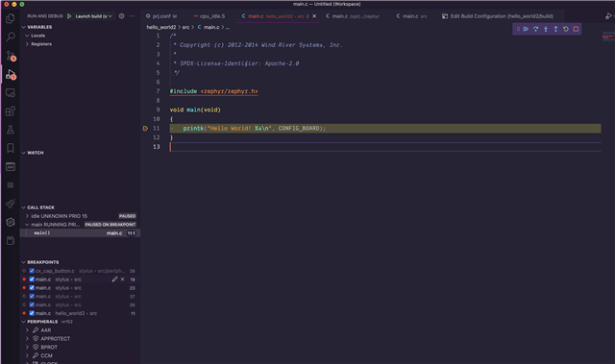The image size is (615, 364).
Task: Click the highlighted printk line 11
Action: 385,128
